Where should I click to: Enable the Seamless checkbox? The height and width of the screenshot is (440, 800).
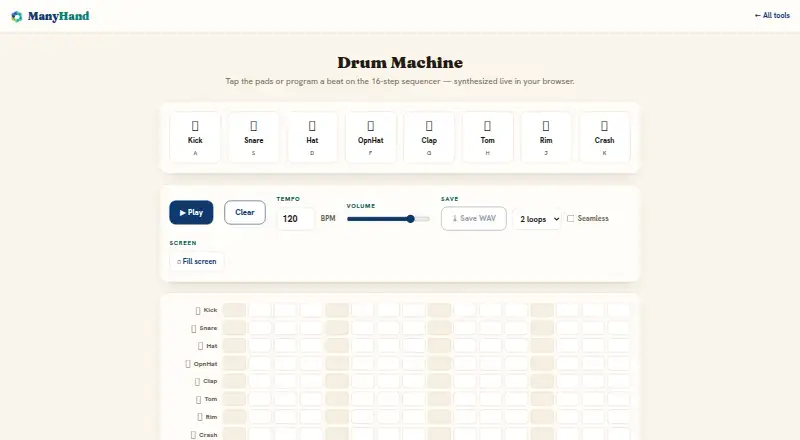tap(570, 218)
